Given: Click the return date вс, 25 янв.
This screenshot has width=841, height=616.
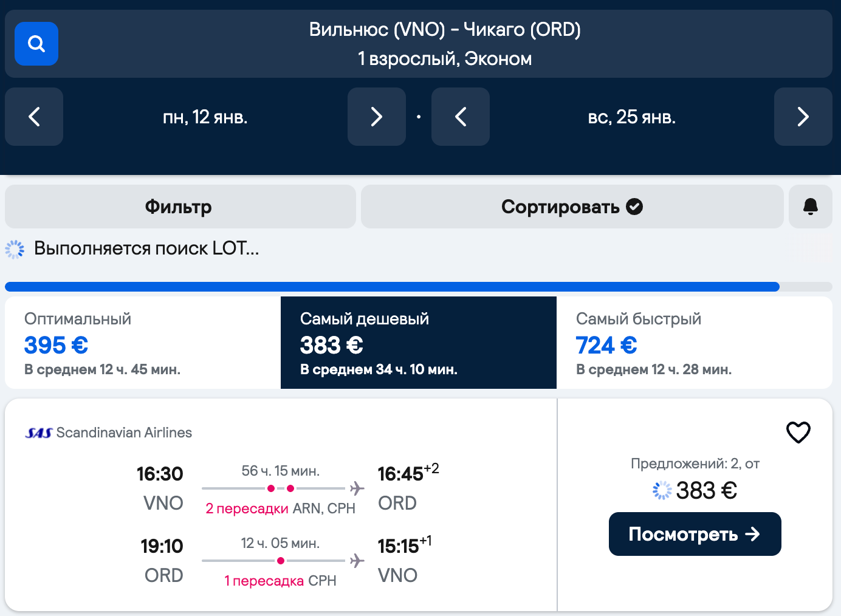Looking at the screenshot, I should pos(632,117).
